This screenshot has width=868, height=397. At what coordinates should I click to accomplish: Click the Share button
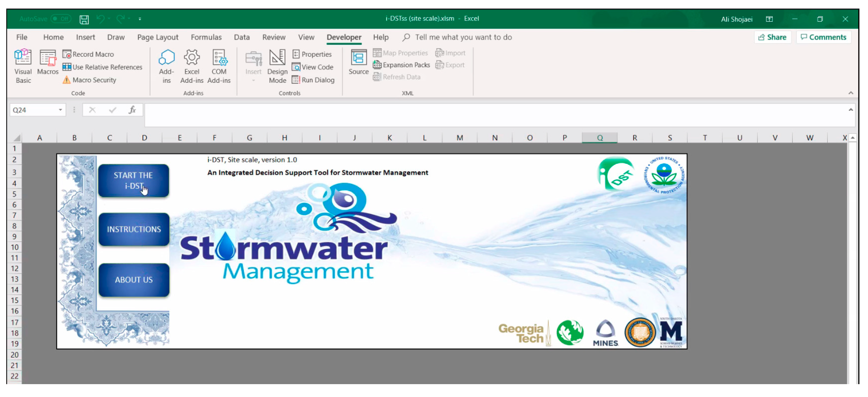(773, 37)
